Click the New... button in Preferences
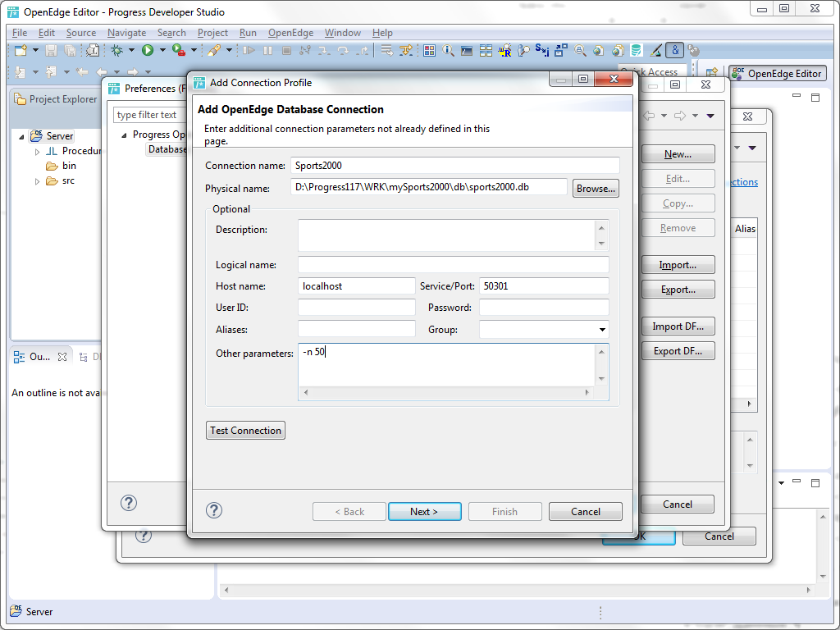 678,154
